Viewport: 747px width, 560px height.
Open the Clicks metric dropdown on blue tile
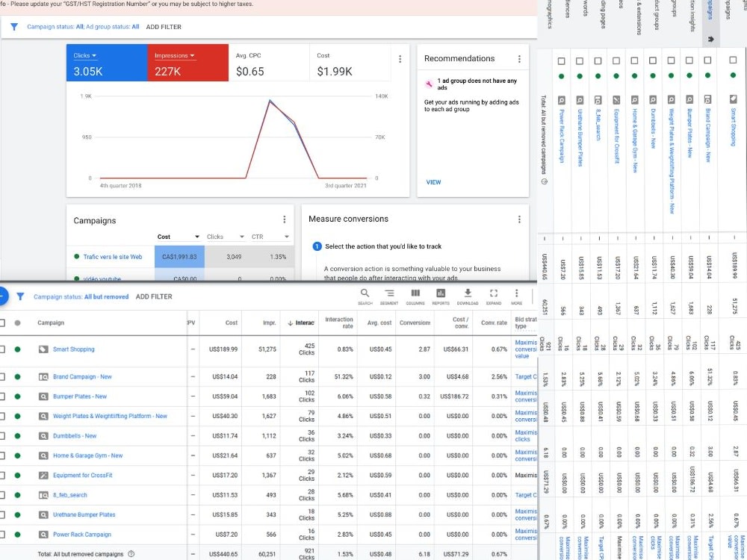tap(85, 55)
